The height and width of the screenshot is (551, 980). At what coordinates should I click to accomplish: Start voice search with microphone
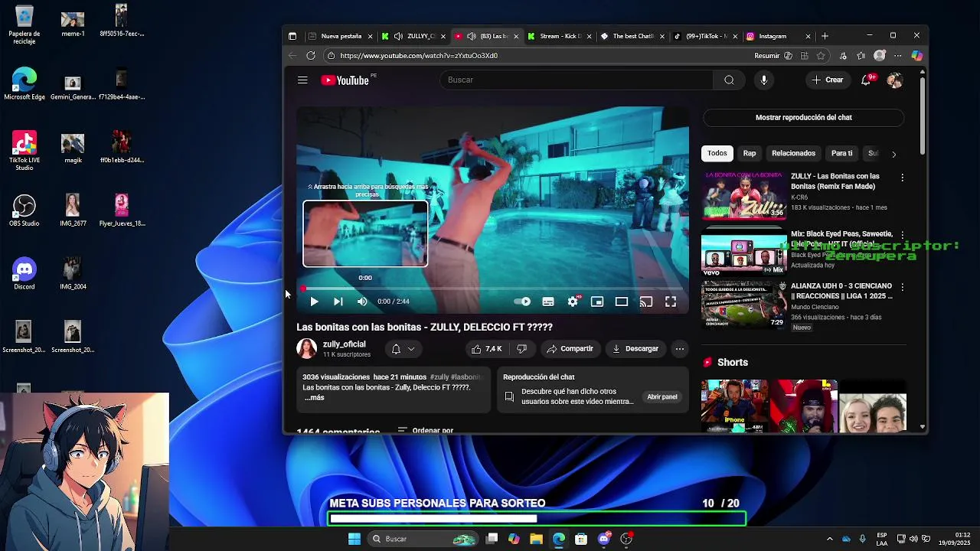pos(763,80)
